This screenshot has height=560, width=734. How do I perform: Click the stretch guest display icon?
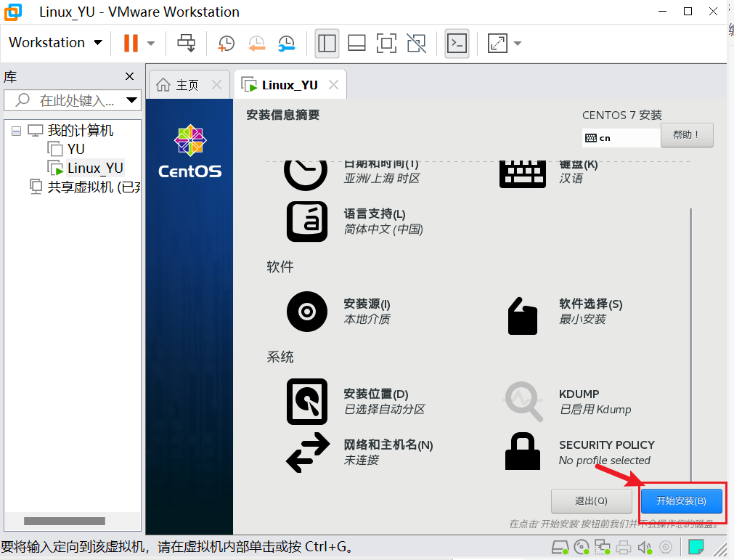coord(497,43)
